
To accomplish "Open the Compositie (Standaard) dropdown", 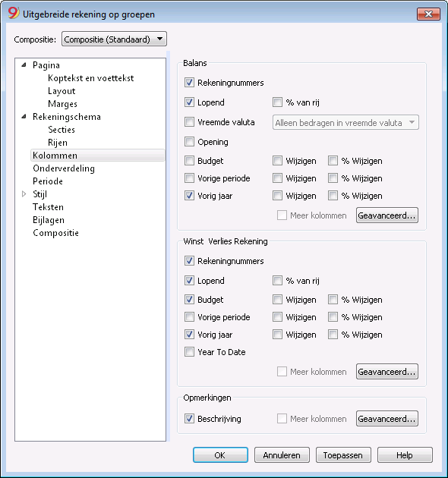I will 114,39.
